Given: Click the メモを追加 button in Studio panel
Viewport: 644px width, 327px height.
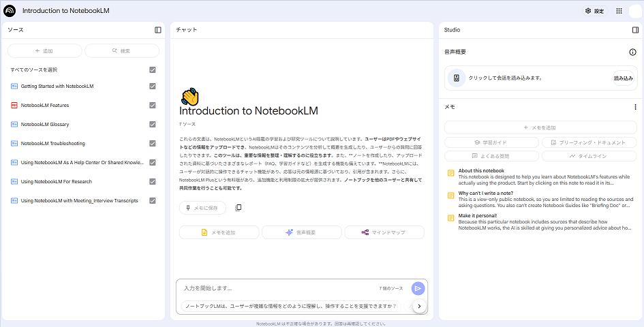Looking at the screenshot, I should 540,127.
